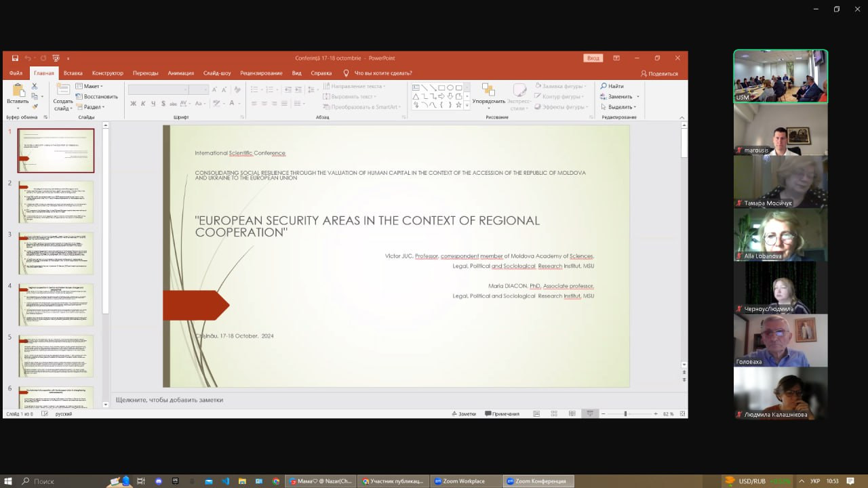Select slide 3 thumbnail in the slide panel
868x488 pixels.
(x=56, y=253)
